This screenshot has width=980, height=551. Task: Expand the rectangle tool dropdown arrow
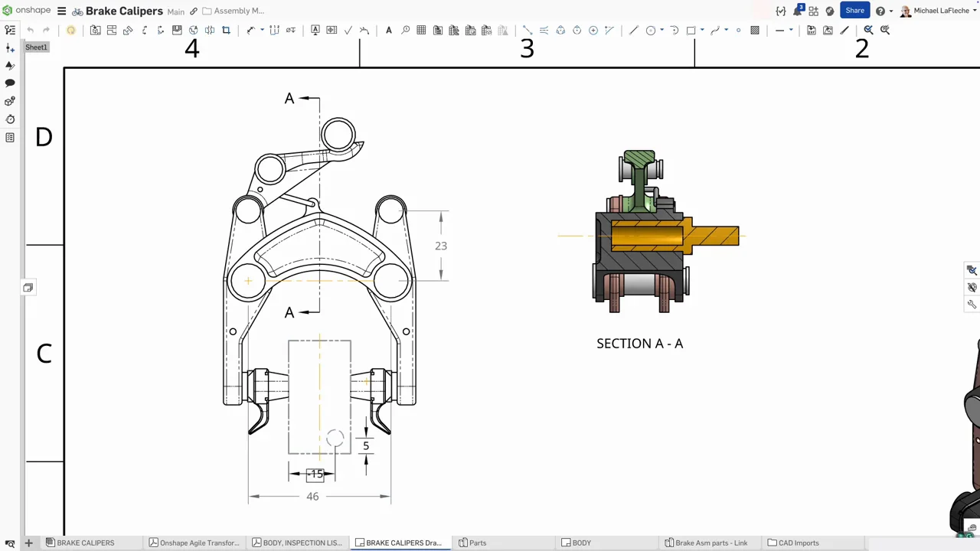pyautogui.click(x=702, y=31)
